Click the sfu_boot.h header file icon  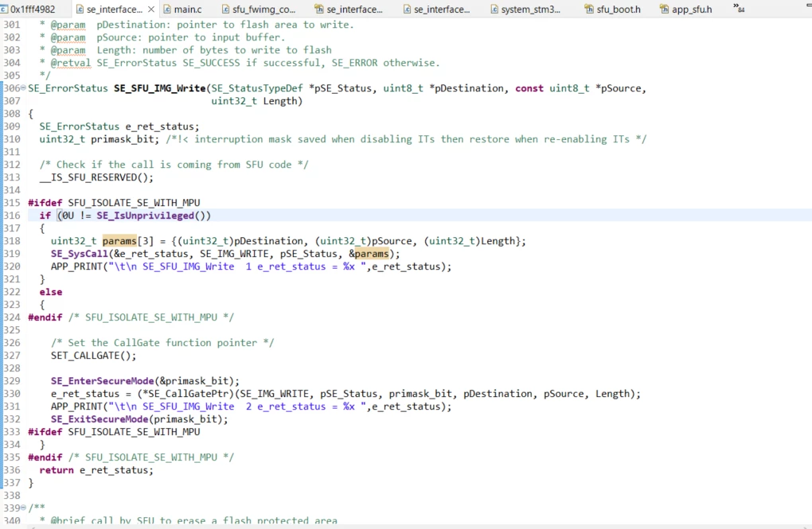(589, 10)
